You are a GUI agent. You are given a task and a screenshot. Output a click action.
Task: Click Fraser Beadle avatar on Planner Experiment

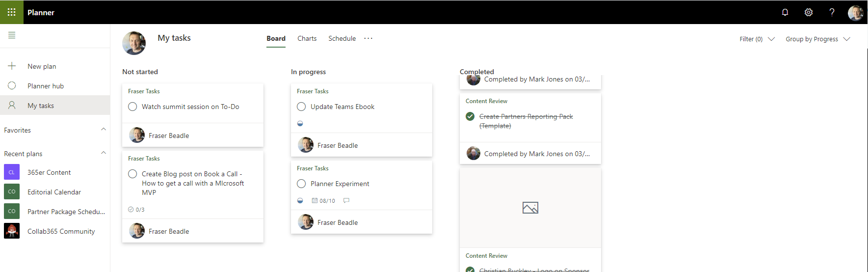click(x=306, y=222)
